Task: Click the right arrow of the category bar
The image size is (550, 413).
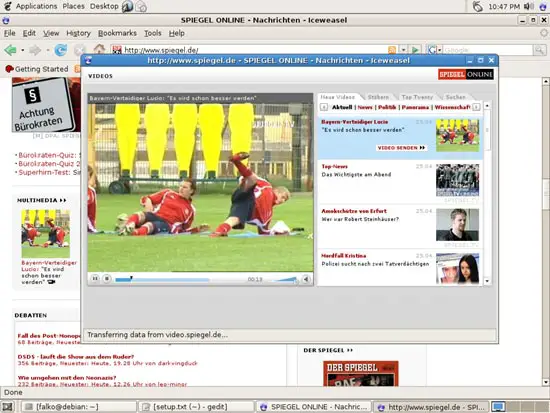Action: pos(476,107)
